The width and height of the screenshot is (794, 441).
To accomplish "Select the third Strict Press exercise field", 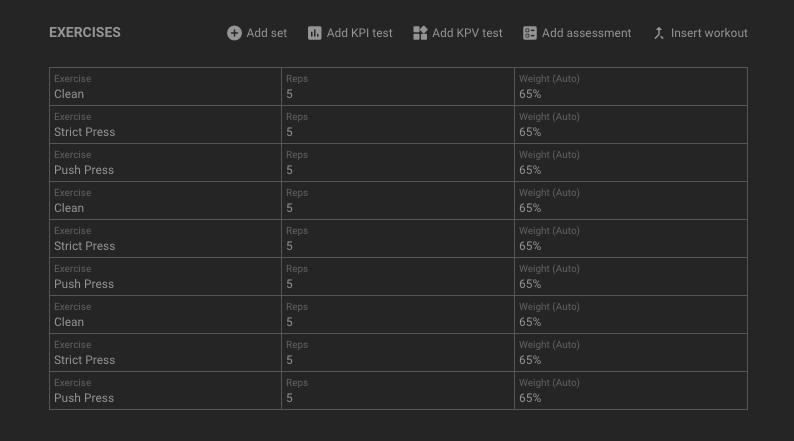I will coord(165,352).
